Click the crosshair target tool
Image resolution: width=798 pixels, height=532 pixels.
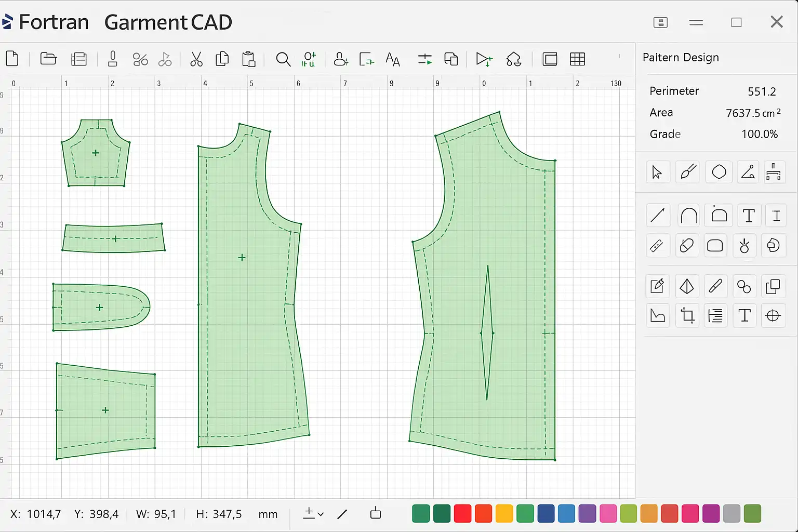(x=773, y=315)
